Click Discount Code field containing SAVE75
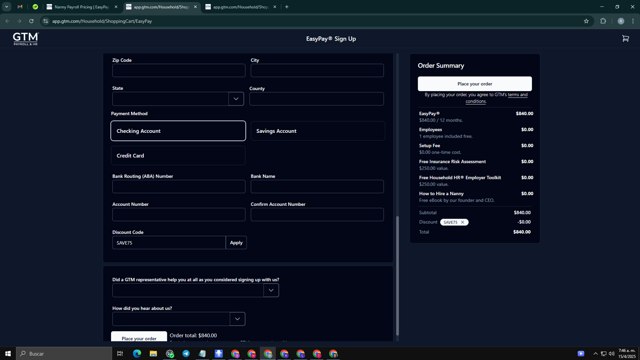Screen dimensions: 640x360 (x=169, y=242)
